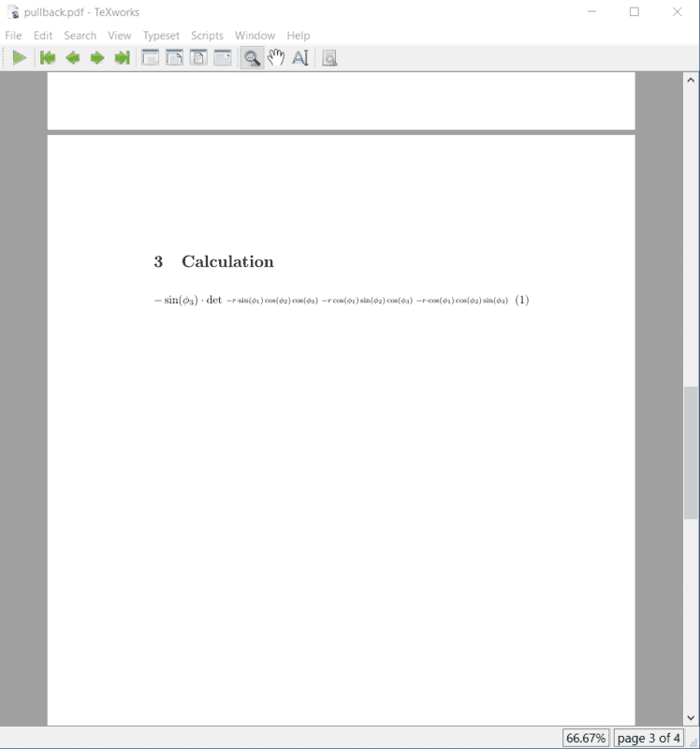Click the vertical scrollbar thumb
The height and width of the screenshot is (749, 700).
tap(691, 452)
